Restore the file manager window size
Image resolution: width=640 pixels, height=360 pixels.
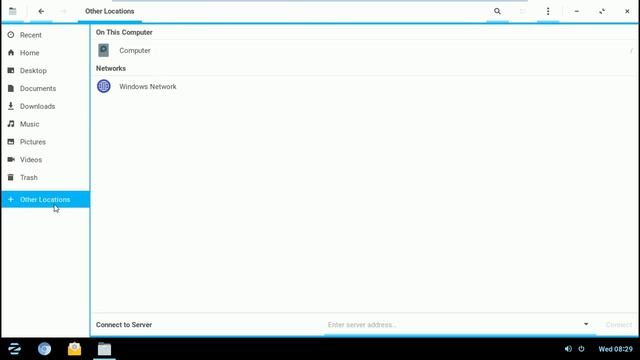pyautogui.click(x=602, y=11)
